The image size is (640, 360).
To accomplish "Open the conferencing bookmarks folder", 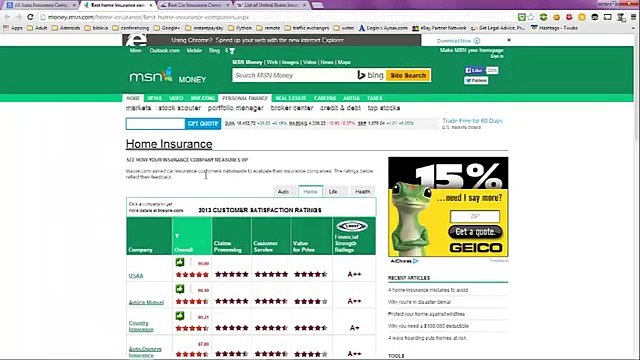I will click(131, 28).
